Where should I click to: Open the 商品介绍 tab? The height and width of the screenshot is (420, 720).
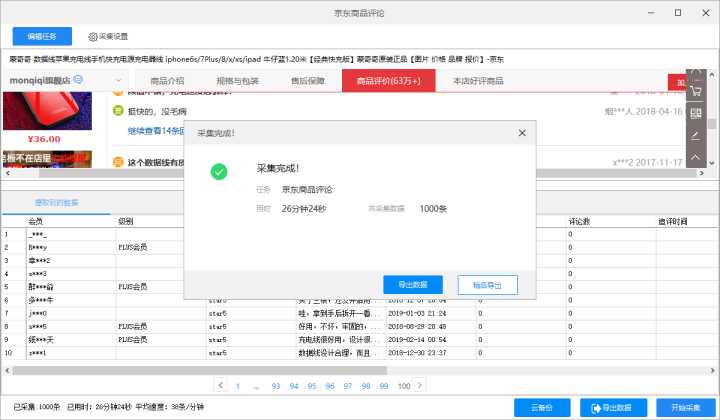point(167,81)
